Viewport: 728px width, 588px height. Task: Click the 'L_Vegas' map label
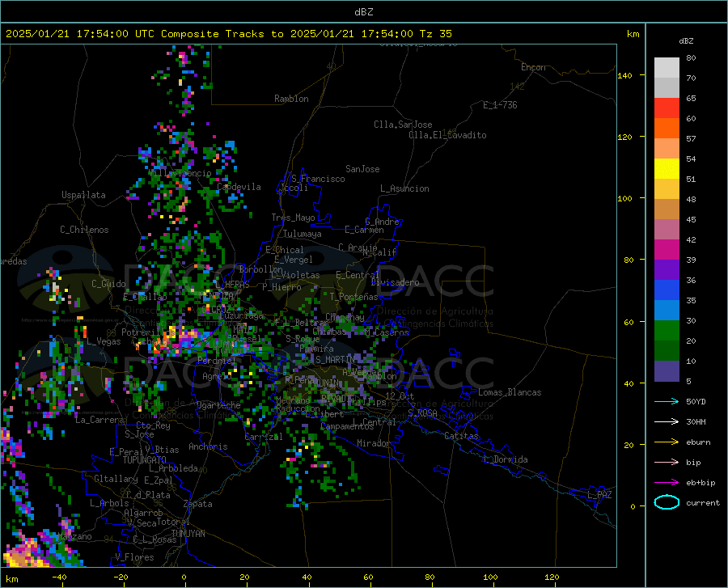point(104,341)
